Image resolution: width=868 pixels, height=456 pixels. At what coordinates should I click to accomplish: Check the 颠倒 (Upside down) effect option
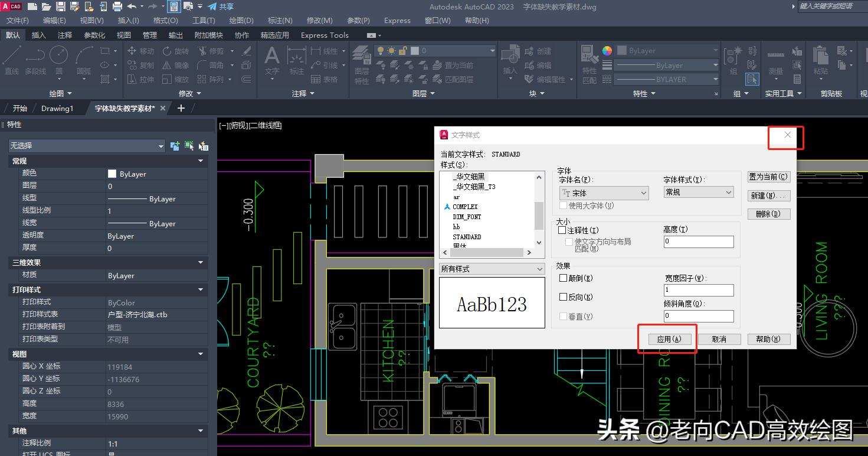click(562, 278)
